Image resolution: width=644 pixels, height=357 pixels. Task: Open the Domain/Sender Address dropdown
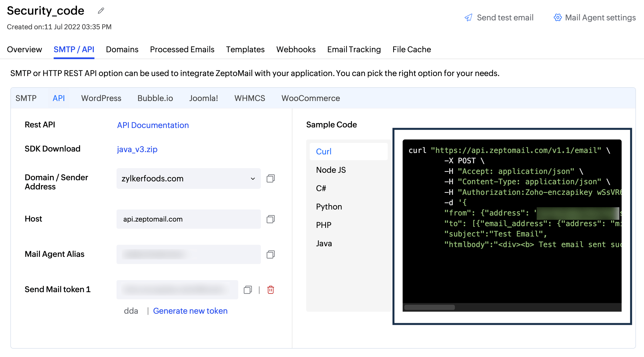pos(253,178)
